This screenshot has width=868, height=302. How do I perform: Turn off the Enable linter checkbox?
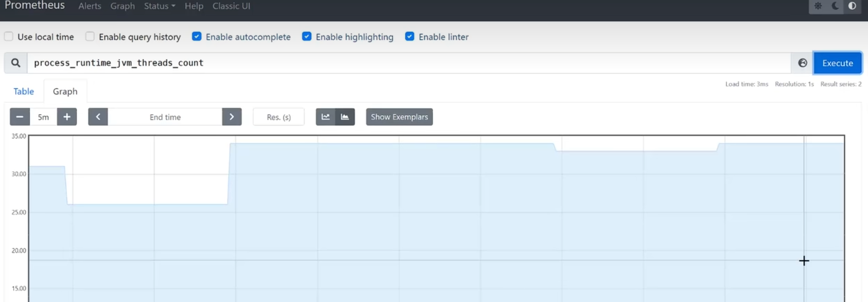pyautogui.click(x=410, y=36)
